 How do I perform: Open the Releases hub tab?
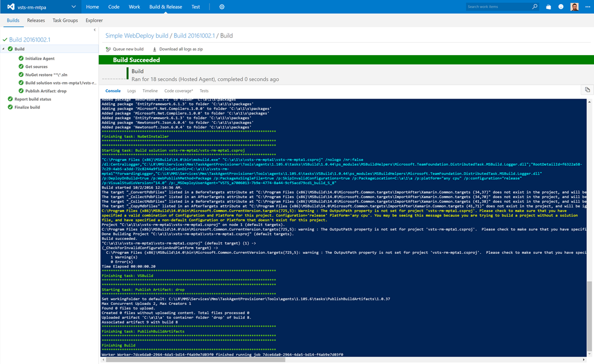[36, 20]
